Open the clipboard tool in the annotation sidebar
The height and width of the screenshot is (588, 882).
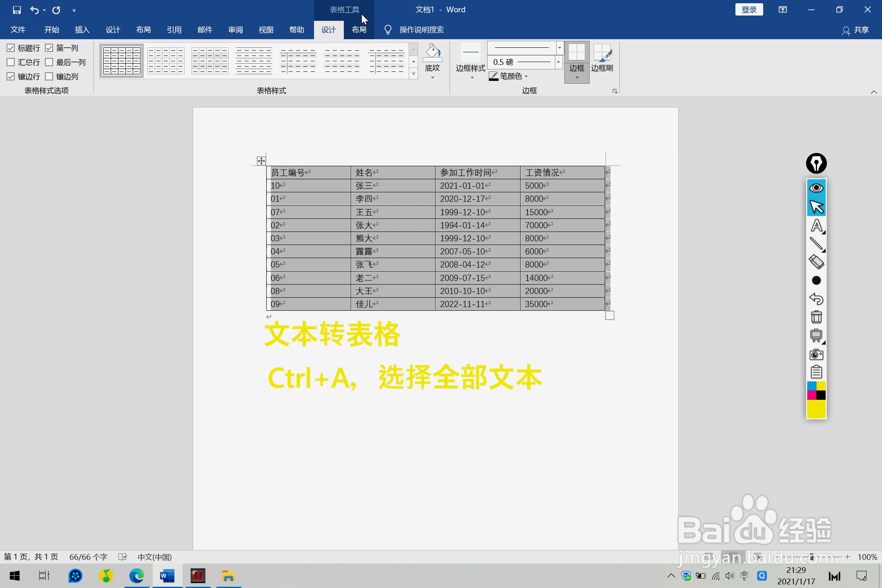[x=816, y=372]
